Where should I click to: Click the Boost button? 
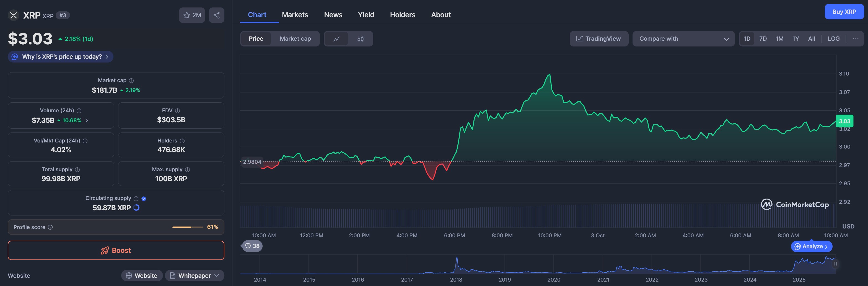(116, 250)
